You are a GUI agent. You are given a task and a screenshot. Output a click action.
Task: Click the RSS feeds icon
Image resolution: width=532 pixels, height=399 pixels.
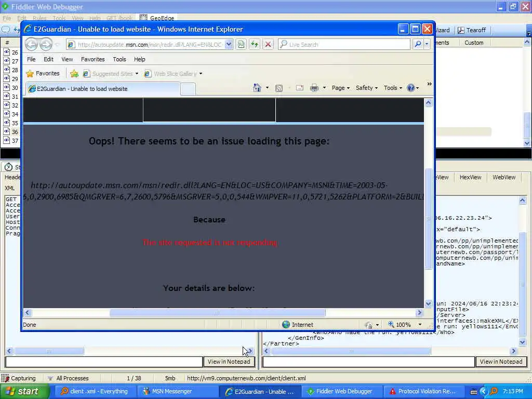coord(279,88)
